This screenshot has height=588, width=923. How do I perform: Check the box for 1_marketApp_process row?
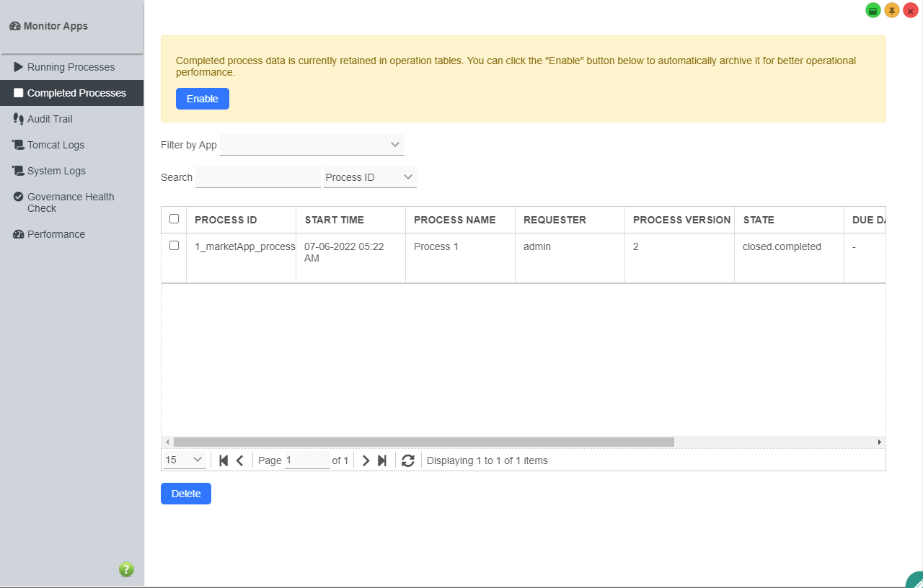[x=174, y=246]
